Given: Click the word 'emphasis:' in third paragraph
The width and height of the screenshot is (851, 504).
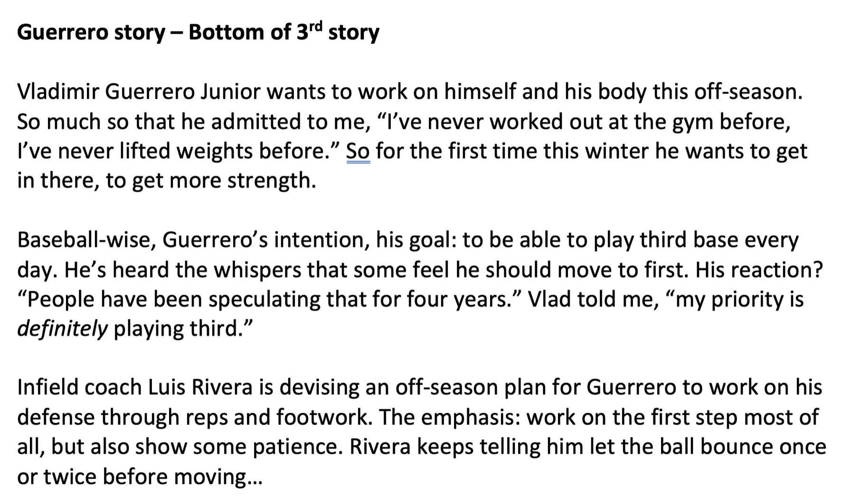Looking at the screenshot, I should tap(471, 418).
